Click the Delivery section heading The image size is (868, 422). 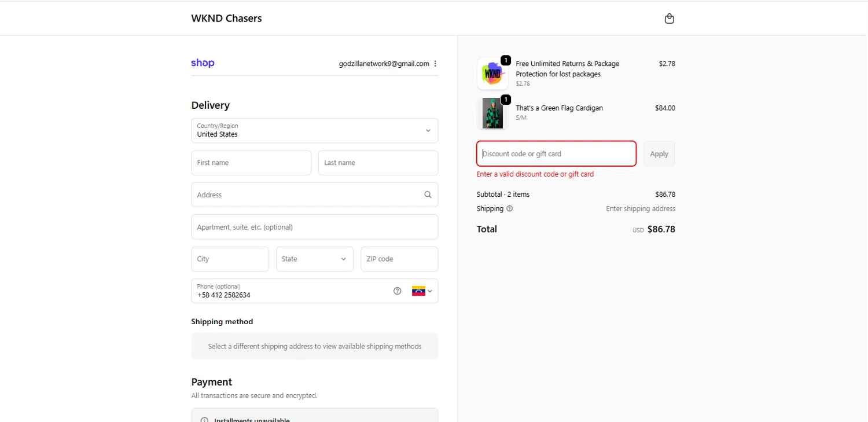coord(211,105)
